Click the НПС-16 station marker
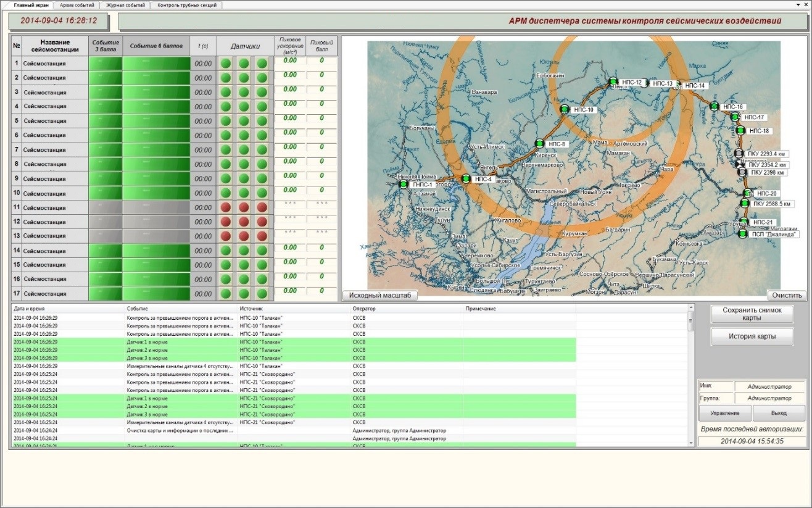Image resolution: width=812 pixels, height=508 pixels. click(715, 106)
